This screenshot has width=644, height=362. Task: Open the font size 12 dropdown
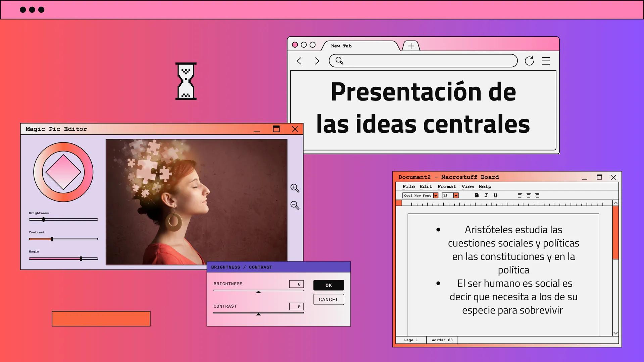tap(456, 195)
